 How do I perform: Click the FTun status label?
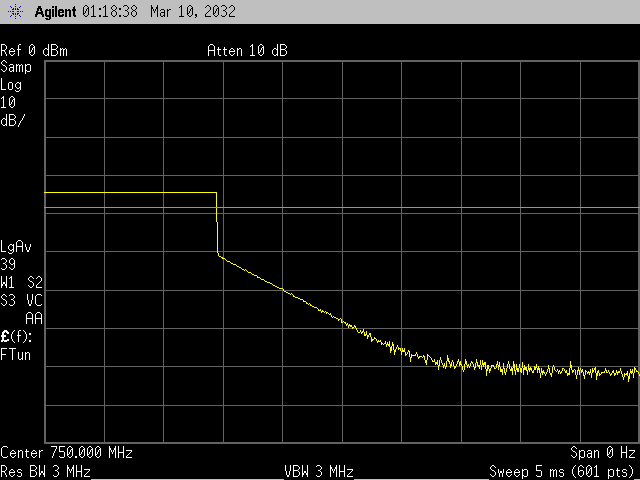pos(16,354)
